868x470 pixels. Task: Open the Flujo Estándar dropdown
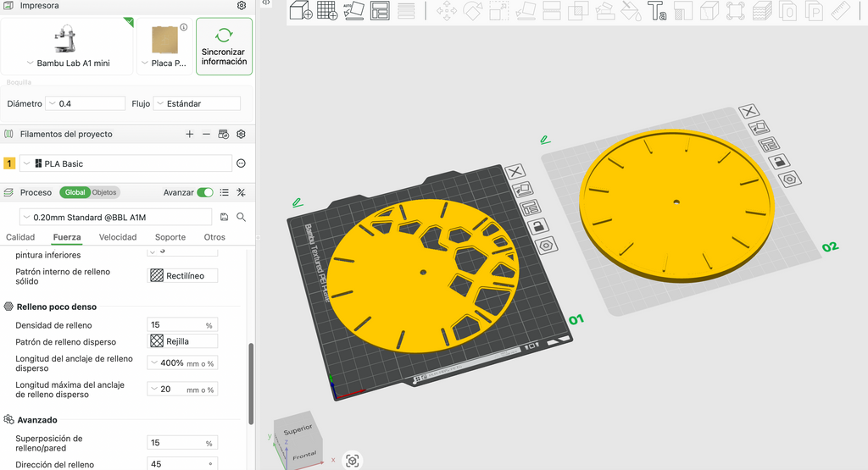[197, 103]
